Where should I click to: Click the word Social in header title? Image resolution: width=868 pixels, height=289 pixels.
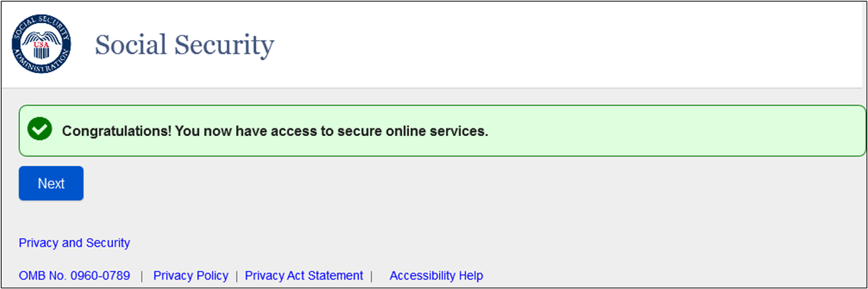click(x=131, y=45)
